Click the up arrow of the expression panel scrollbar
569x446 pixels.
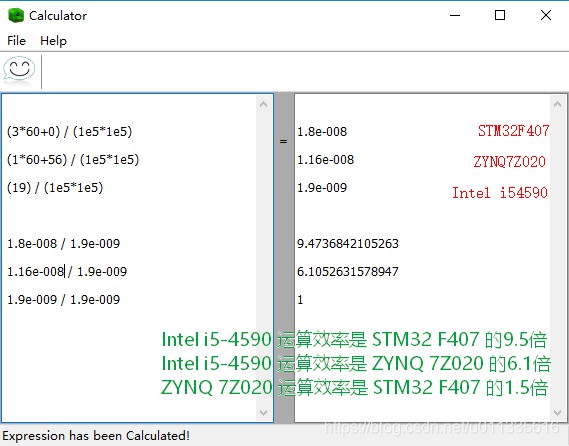[264, 105]
